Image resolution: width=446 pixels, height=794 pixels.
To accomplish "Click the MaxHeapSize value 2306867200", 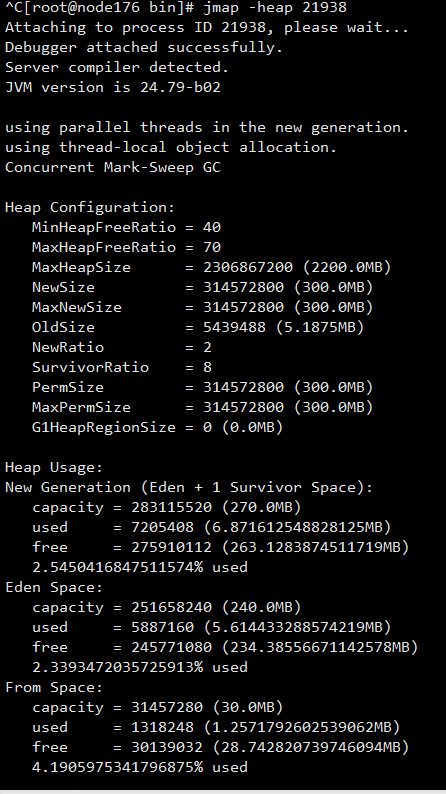I will tap(248, 267).
